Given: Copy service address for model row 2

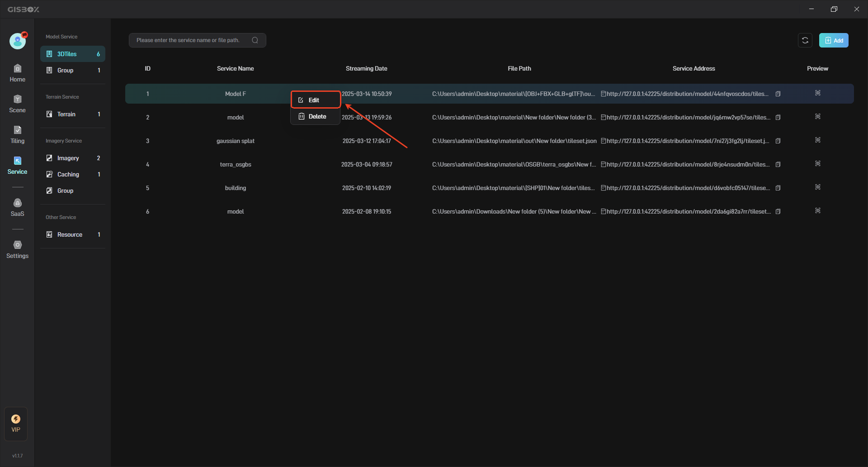Looking at the screenshot, I should pos(778,118).
